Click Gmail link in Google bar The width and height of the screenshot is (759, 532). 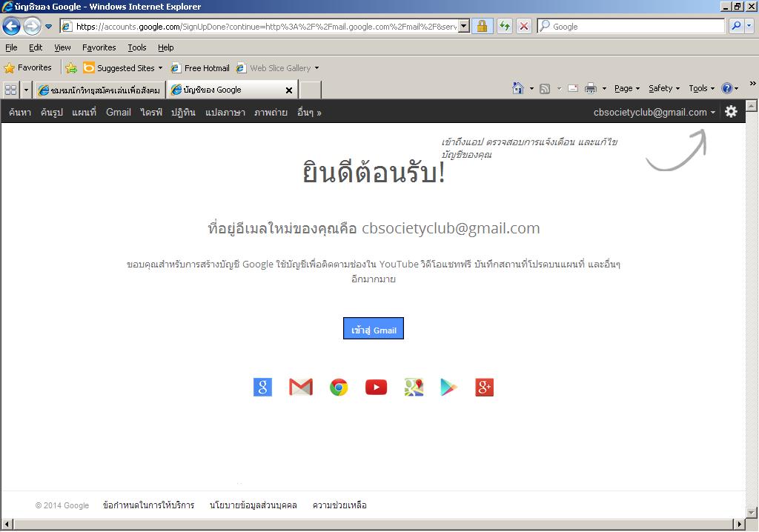(x=118, y=113)
